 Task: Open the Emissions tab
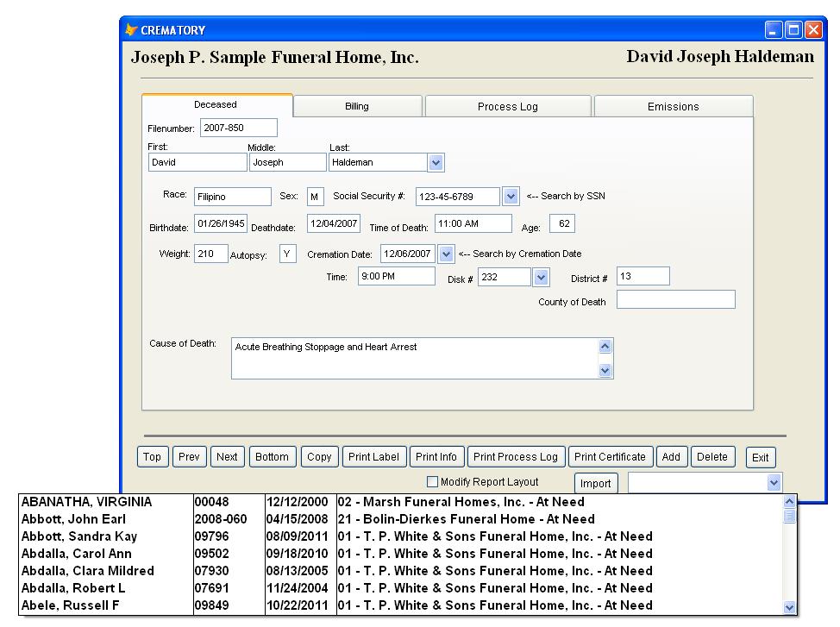pos(674,106)
